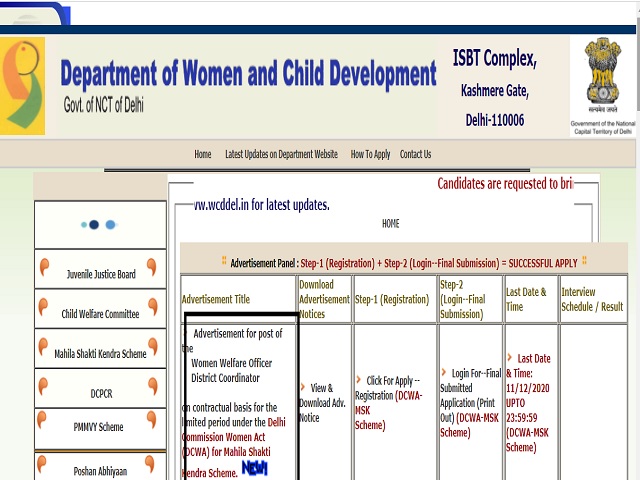640x480 pixels.
Task: Click the Advertisement Title column header
Action: (216, 299)
